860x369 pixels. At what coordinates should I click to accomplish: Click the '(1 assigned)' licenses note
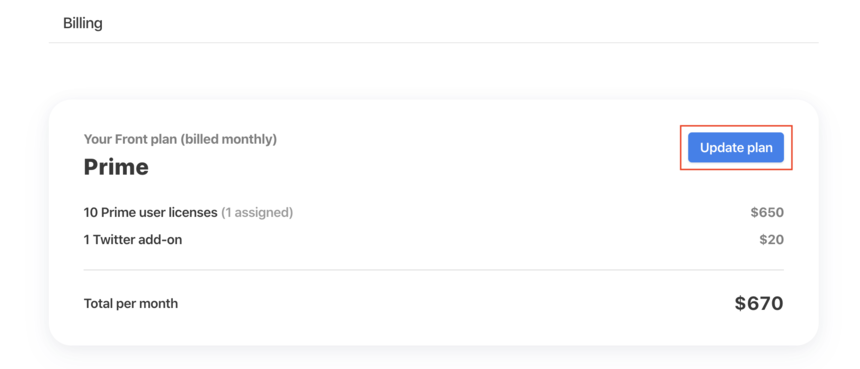pyautogui.click(x=257, y=212)
